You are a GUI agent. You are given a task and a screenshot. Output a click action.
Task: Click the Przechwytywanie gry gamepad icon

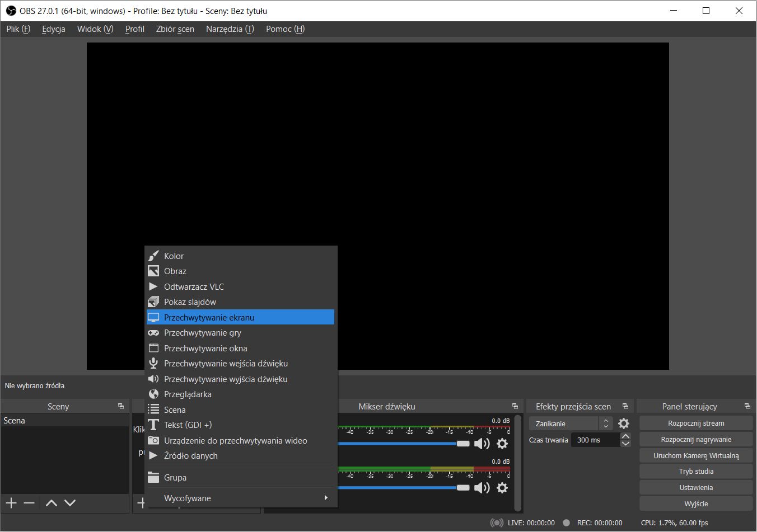[x=153, y=332]
